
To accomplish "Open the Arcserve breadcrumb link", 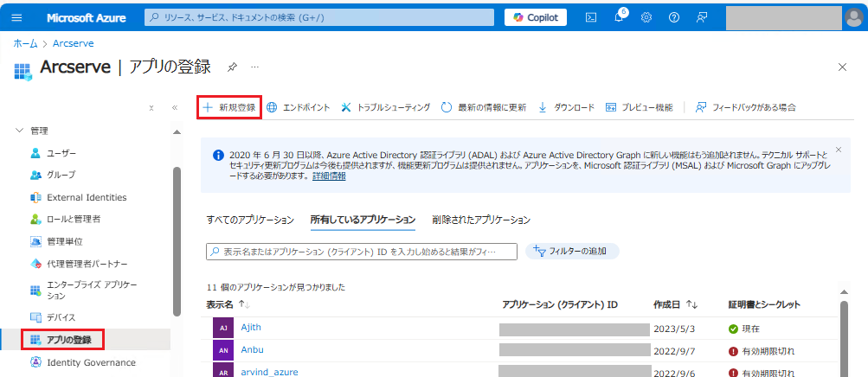I will pos(73,43).
